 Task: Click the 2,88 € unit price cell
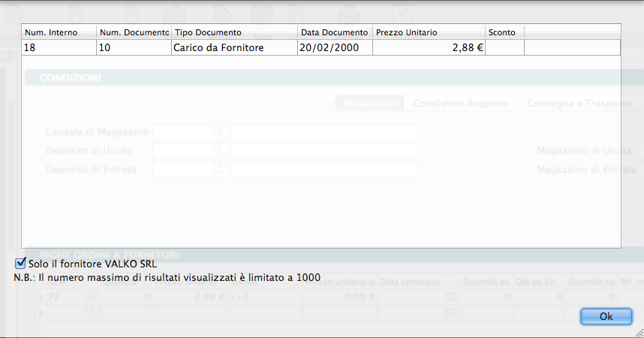click(x=428, y=47)
